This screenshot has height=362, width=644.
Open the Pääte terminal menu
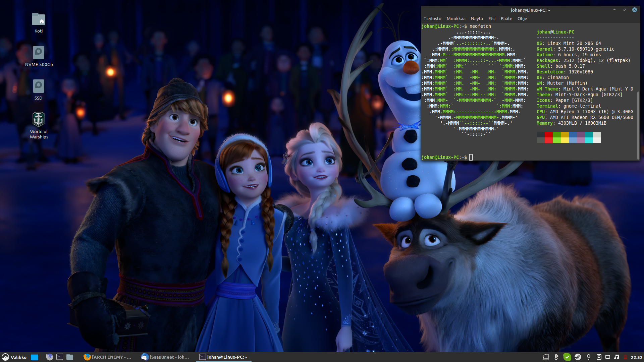tap(506, 18)
